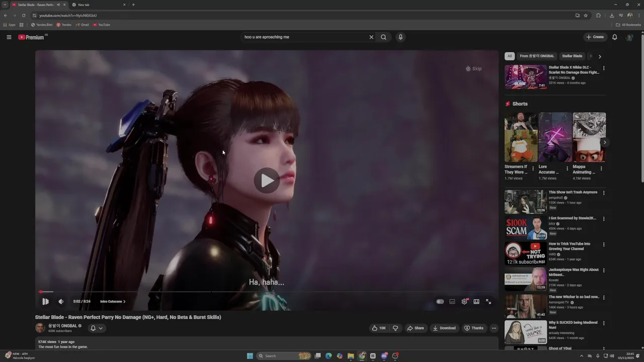Click the Create button
The image size is (644, 362).
click(595, 37)
